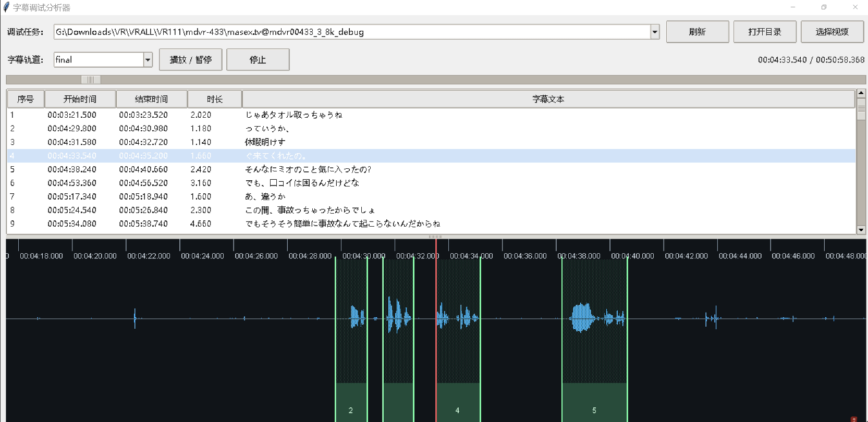Screen dimensions: 868x422
Task: Click the 字幕文本 column header
Action: [548, 99]
